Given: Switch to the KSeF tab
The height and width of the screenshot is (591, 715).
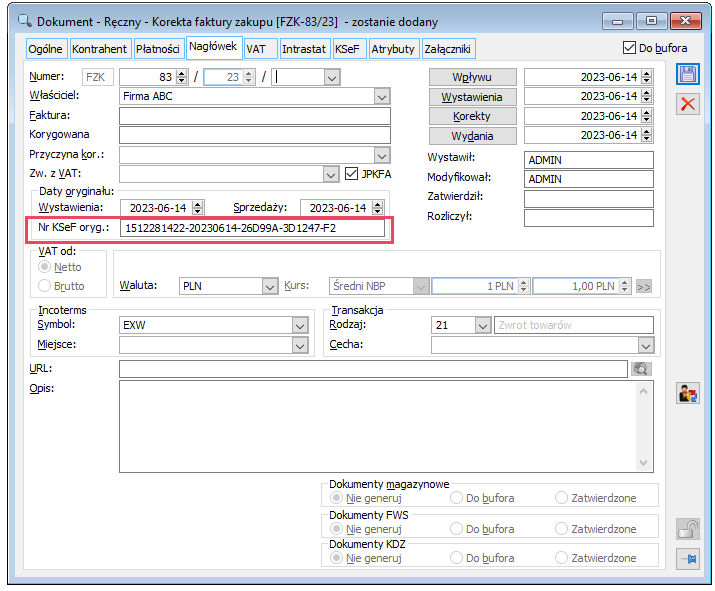Looking at the screenshot, I should click(347, 49).
